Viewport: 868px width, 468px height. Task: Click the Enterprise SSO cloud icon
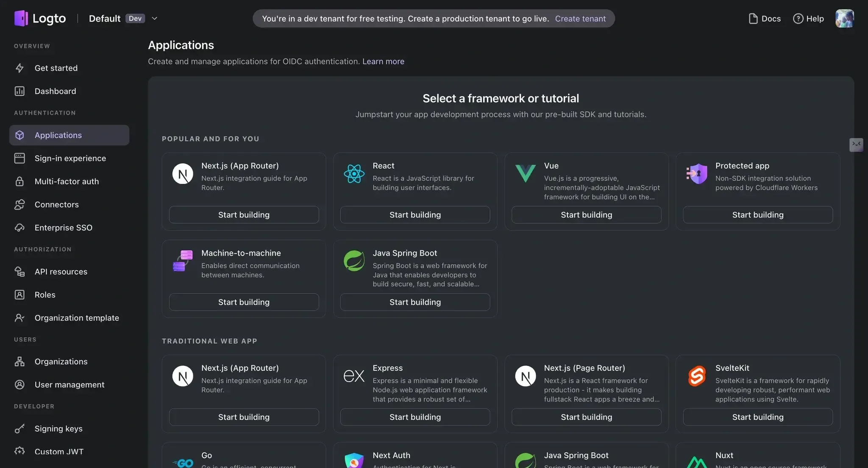[x=19, y=228]
